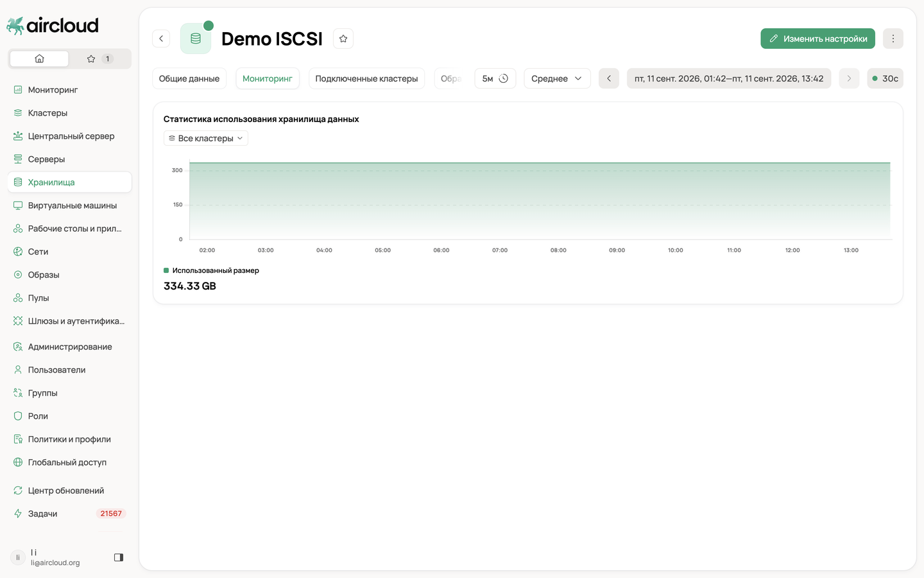Click the Использованный размер legend color marker

point(166,270)
